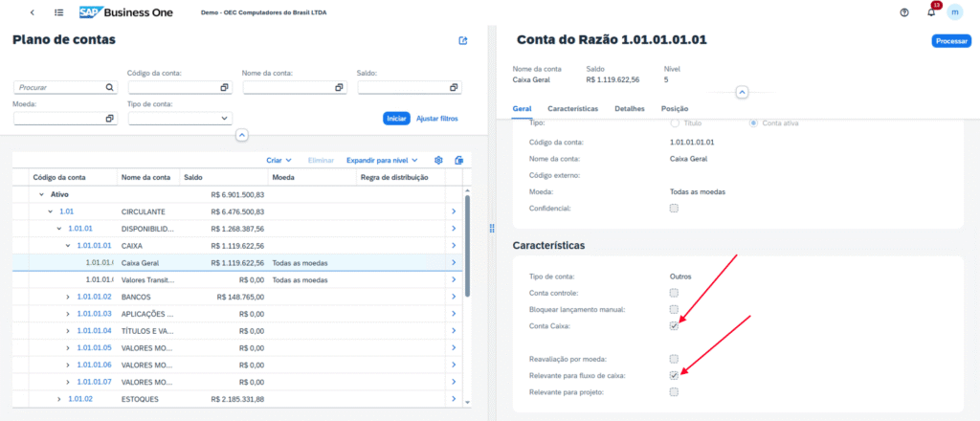The width and height of the screenshot is (980, 421).
Task: Toggle the Conta Caixa checkbox
Action: pyautogui.click(x=674, y=325)
